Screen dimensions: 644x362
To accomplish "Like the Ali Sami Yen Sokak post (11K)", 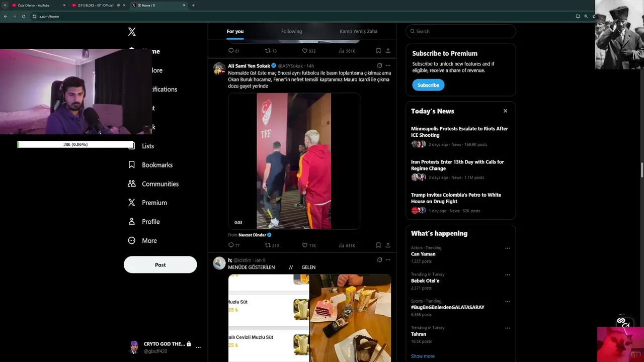I will pyautogui.click(x=308, y=245).
